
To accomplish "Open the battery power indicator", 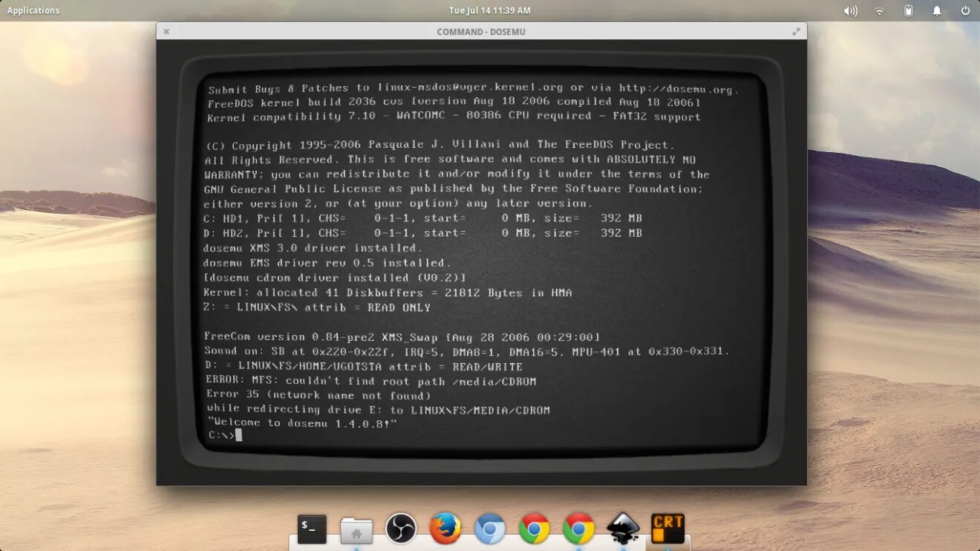I will (908, 10).
